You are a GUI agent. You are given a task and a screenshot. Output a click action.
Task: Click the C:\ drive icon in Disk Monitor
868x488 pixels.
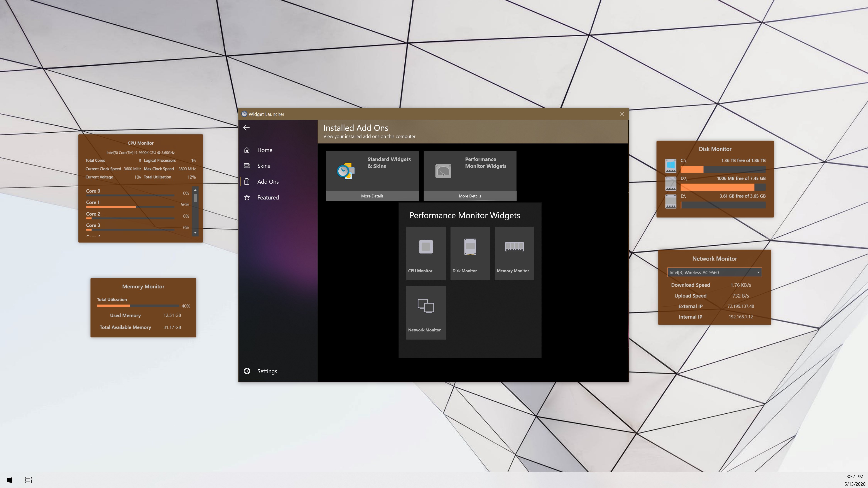(x=670, y=166)
